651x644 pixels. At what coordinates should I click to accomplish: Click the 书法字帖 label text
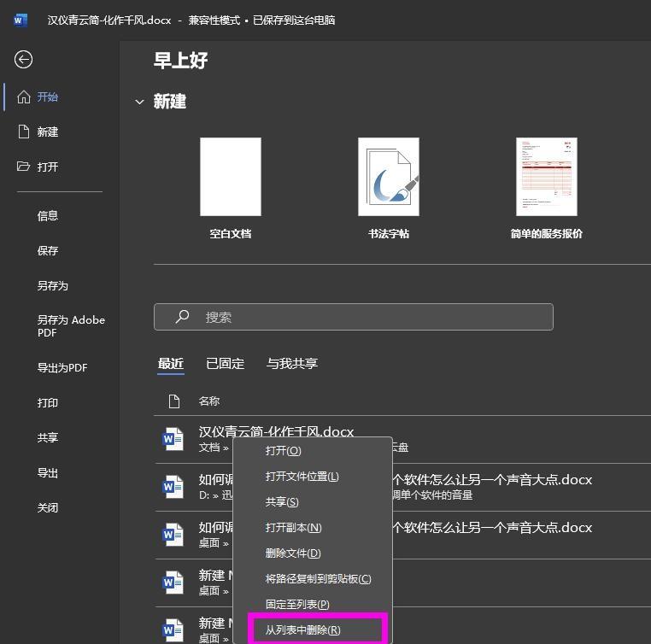389,234
